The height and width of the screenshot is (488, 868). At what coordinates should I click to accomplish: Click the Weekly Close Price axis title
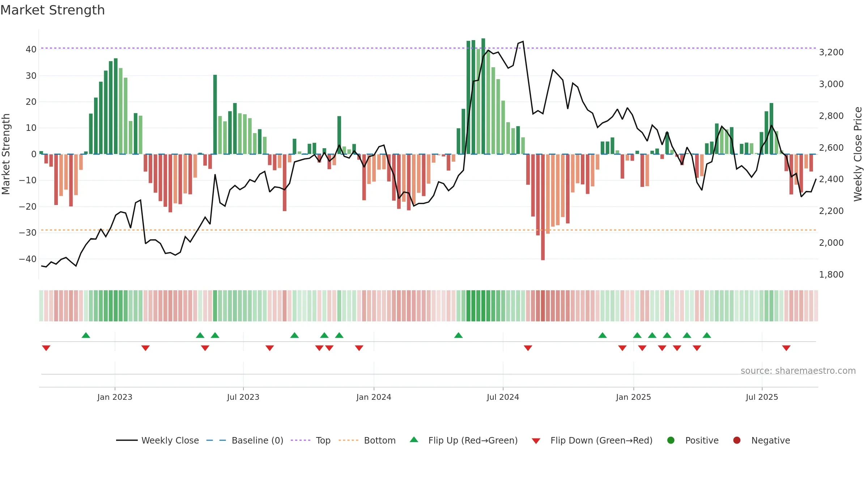[858, 154]
